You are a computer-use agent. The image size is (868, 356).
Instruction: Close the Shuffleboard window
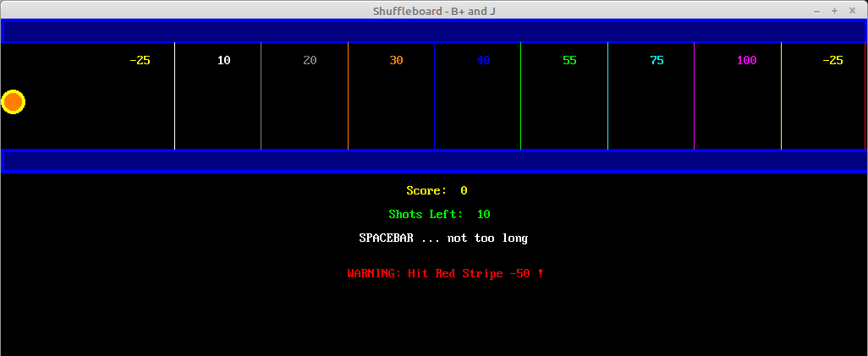(852, 10)
